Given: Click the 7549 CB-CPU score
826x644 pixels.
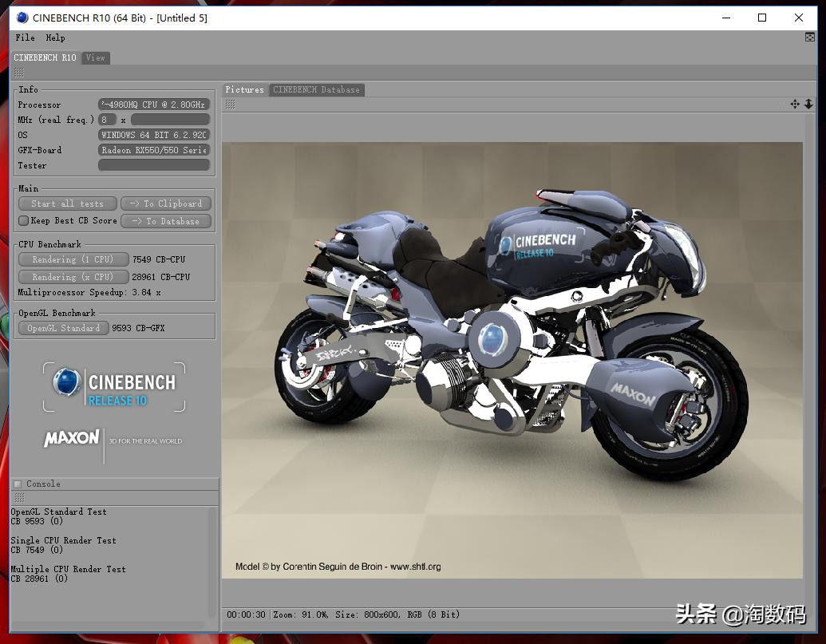Looking at the screenshot, I should coord(159,259).
